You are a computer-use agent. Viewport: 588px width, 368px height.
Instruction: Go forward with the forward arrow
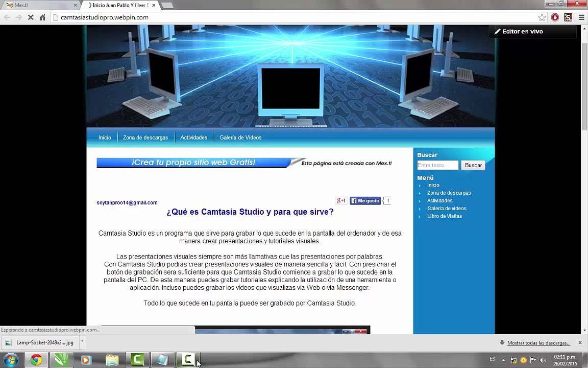pos(19,18)
